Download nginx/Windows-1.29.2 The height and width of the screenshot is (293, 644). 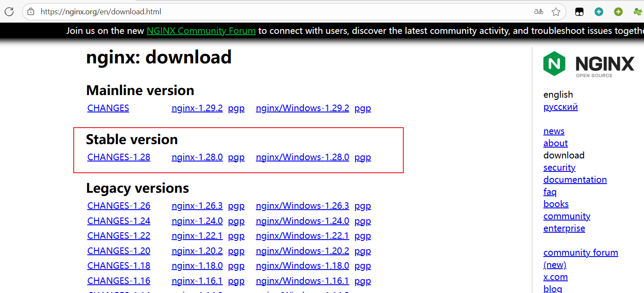302,108
